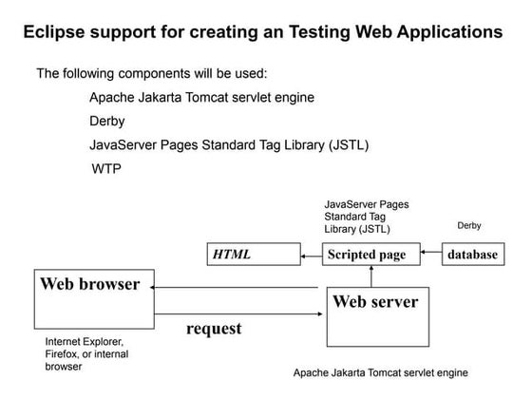Screen dimensions: 532x399
Task: Select the HTML box in the diagram
Action: click(x=254, y=255)
